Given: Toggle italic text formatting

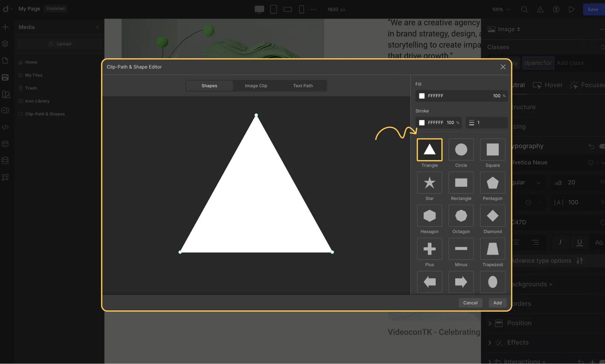Looking at the screenshot, I should 560,243.
